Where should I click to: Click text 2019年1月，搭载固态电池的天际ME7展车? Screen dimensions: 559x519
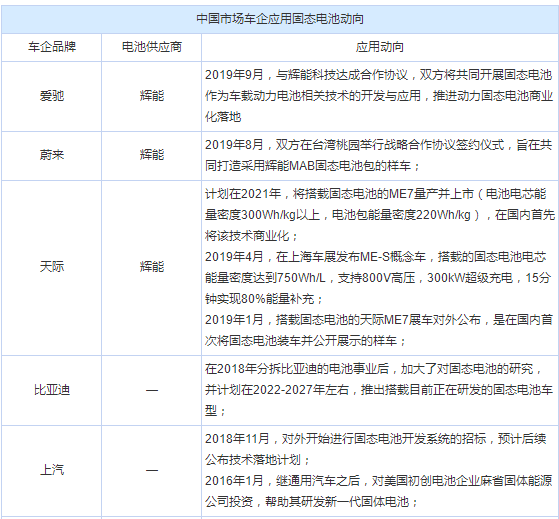point(379,320)
